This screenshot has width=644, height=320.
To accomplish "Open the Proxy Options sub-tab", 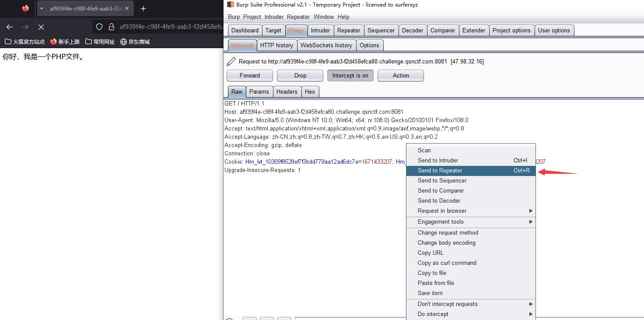I will (370, 45).
